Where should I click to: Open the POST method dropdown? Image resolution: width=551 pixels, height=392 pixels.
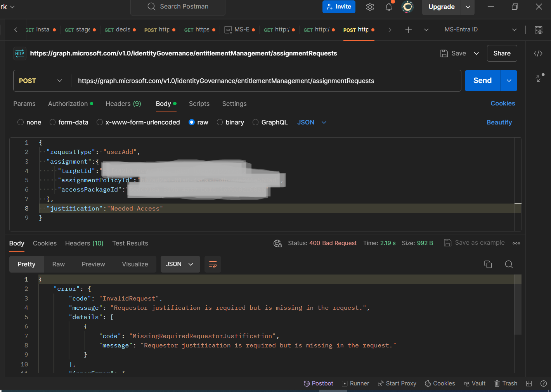tap(41, 81)
